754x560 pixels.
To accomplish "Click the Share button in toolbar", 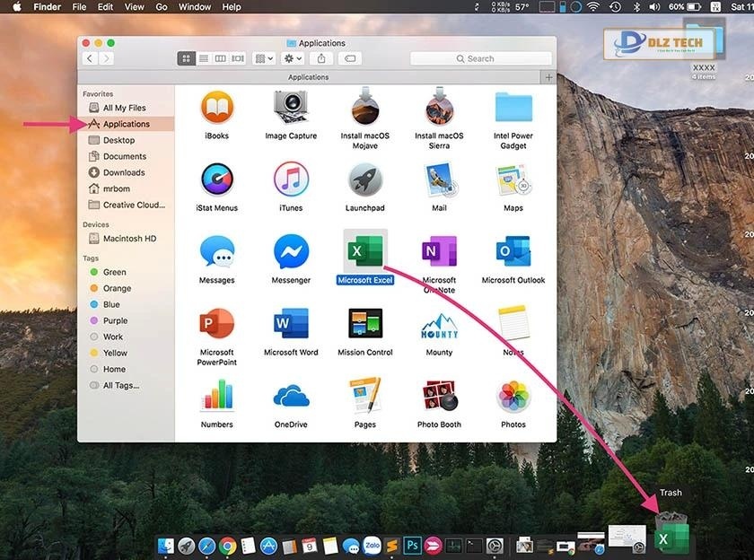I will click(x=320, y=57).
